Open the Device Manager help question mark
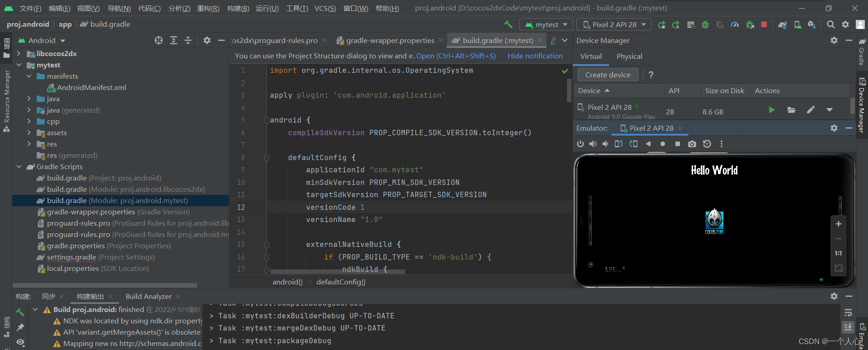The image size is (868, 350). [651, 75]
